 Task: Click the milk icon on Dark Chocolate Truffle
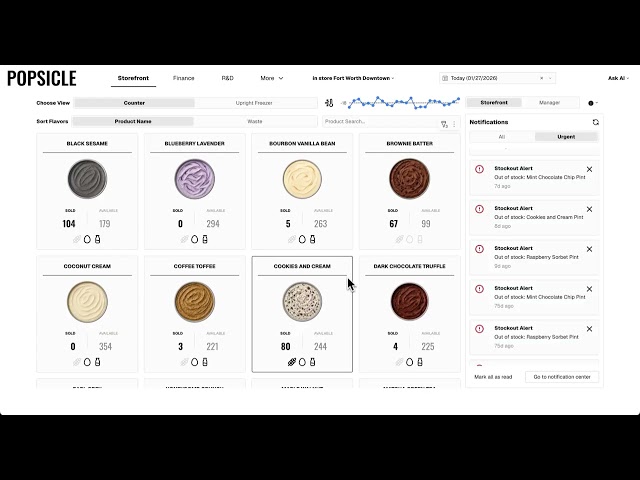(420, 362)
